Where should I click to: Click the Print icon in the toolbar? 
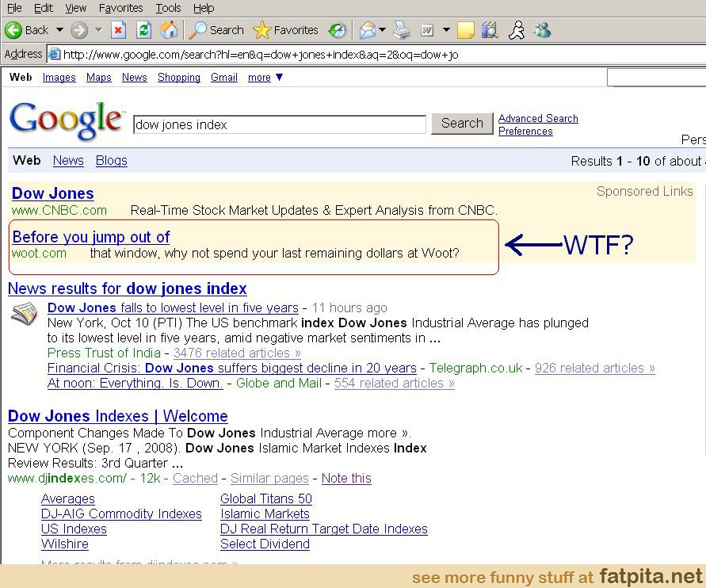[x=403, y=30]
